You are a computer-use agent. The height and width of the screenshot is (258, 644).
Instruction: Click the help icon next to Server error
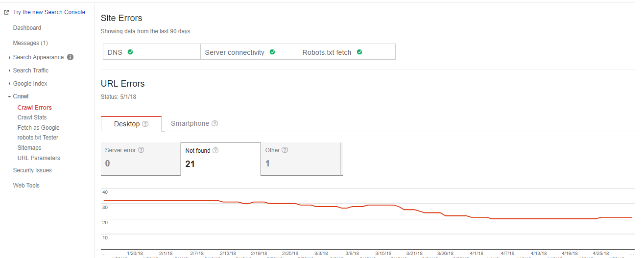click(141, 150)
